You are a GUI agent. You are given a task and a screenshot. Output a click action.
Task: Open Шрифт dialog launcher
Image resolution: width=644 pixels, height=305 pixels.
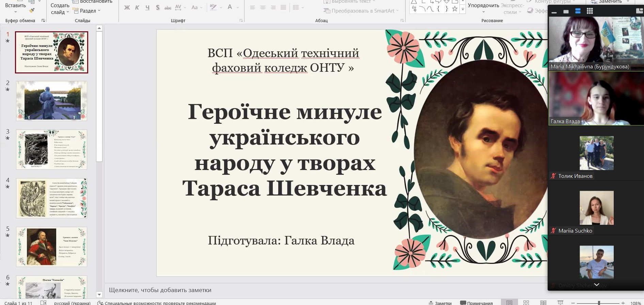tap(241, 20)
